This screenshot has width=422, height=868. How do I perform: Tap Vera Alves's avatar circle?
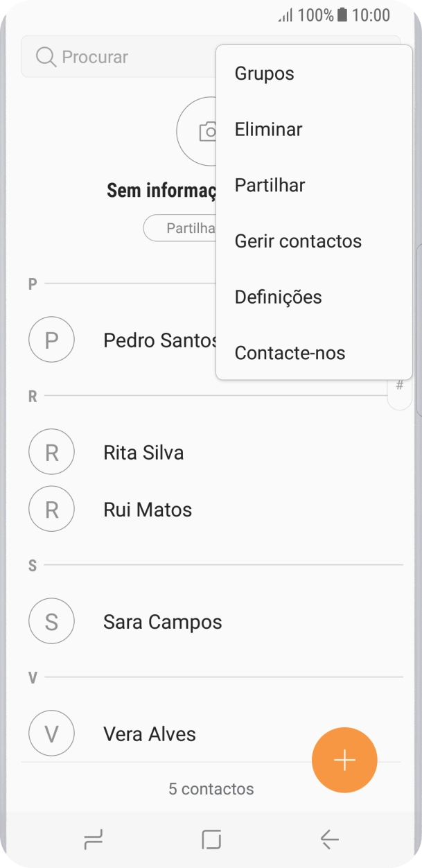[x=51, y=734]
